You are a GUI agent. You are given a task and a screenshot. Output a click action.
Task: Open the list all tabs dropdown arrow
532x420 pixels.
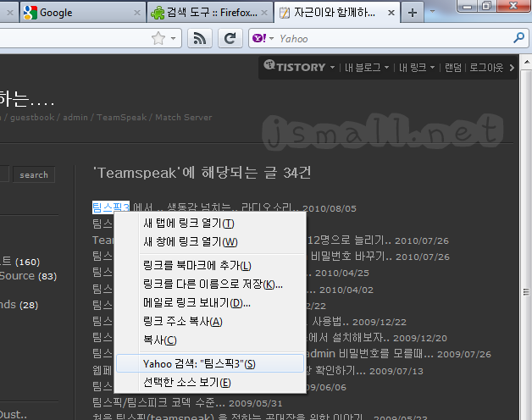(433, 11)
